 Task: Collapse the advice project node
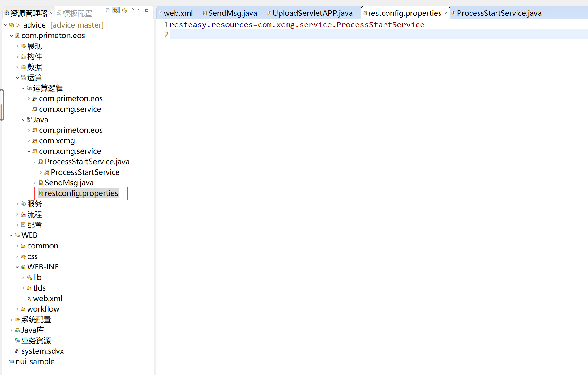pyautogui.click(x=6, y=25)
